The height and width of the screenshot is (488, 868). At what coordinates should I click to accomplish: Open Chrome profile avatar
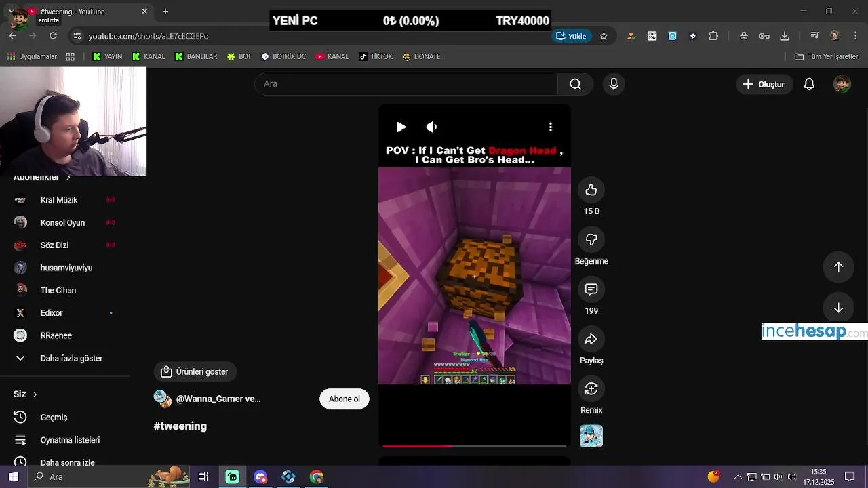click(835, 36)
